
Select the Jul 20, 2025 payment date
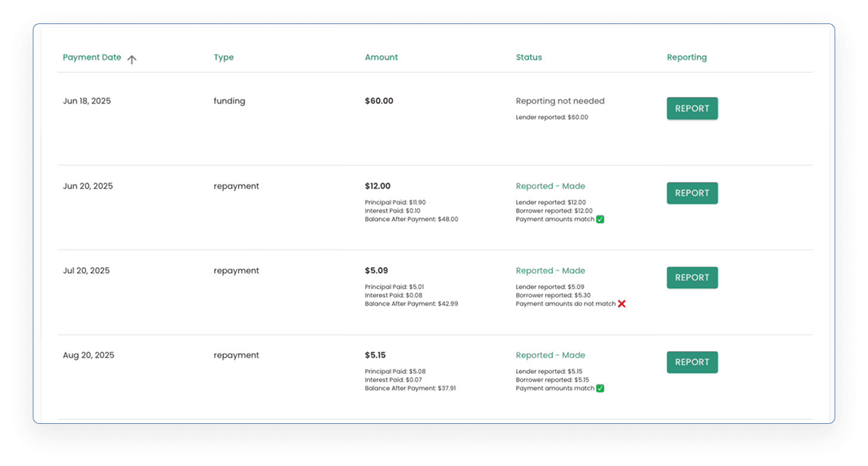coord(86,271)
